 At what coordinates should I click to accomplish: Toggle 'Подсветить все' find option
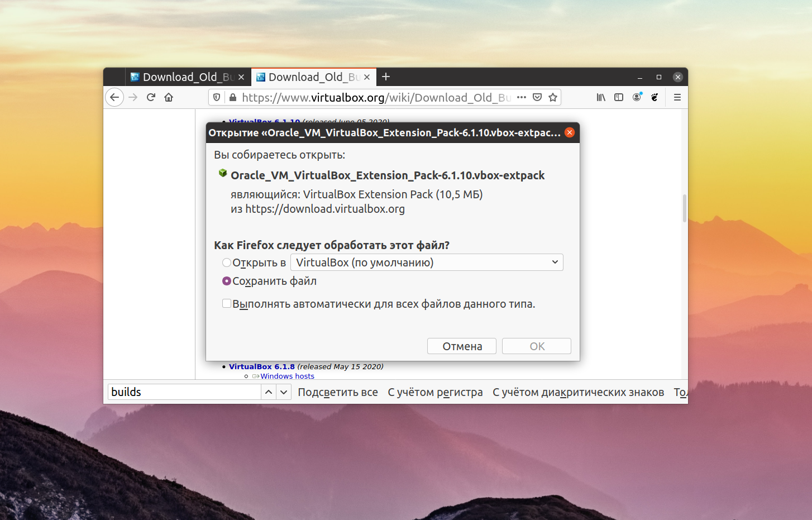pos(338,392)
